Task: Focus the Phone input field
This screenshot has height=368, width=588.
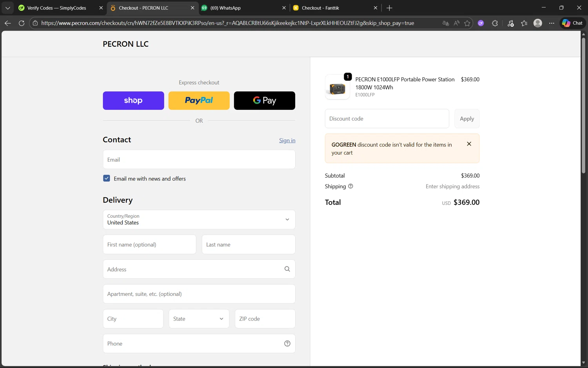Action: point(199,344)
